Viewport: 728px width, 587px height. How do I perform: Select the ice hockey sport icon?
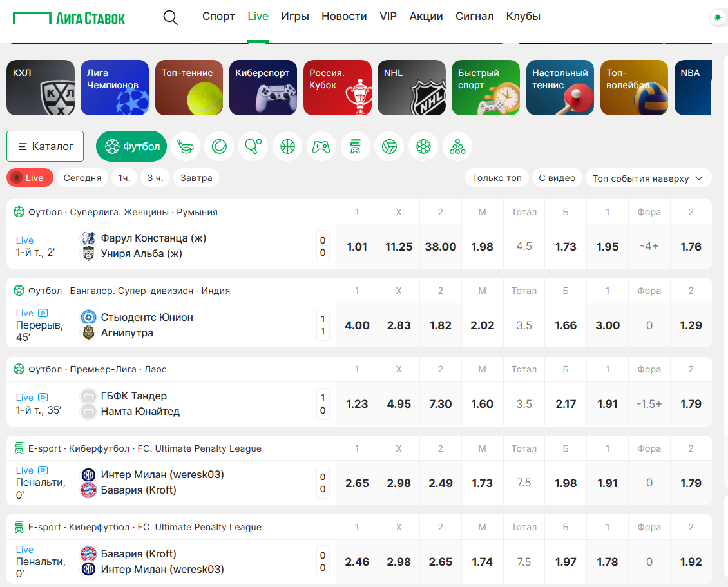click(x=185, y=147)
